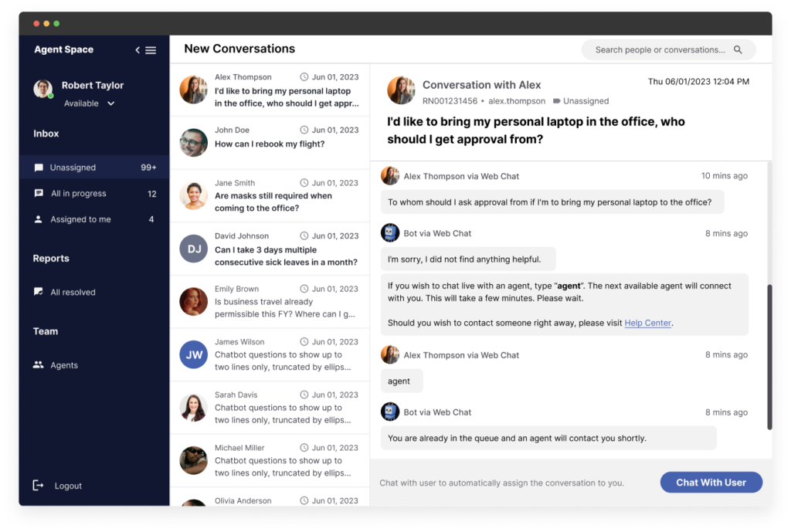Click the Logout icon in sidebar
The height and width of the screenshot is (532, 791).
(x=39, y=486)
